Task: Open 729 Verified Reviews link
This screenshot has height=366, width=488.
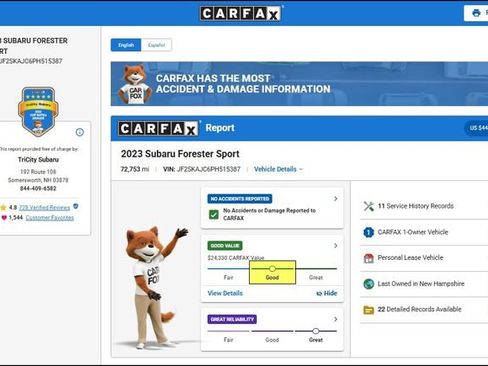Action: coord(44,208)
